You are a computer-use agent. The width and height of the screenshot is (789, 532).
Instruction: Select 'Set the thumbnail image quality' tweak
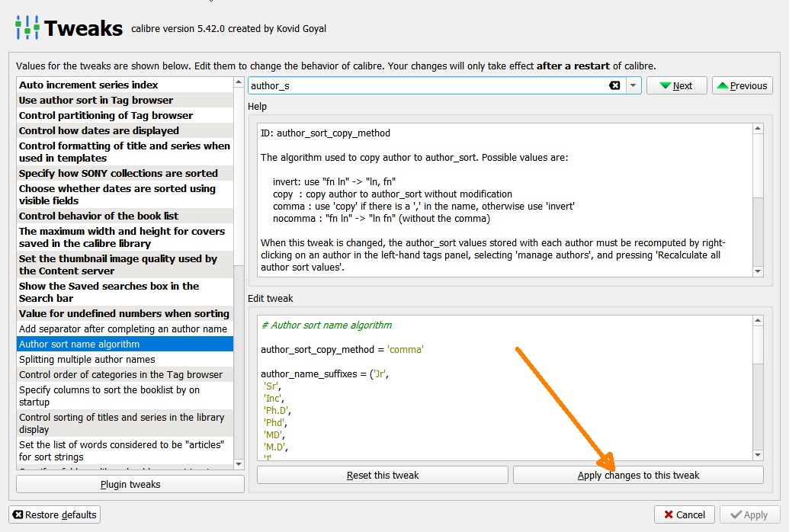pos(125,264)
